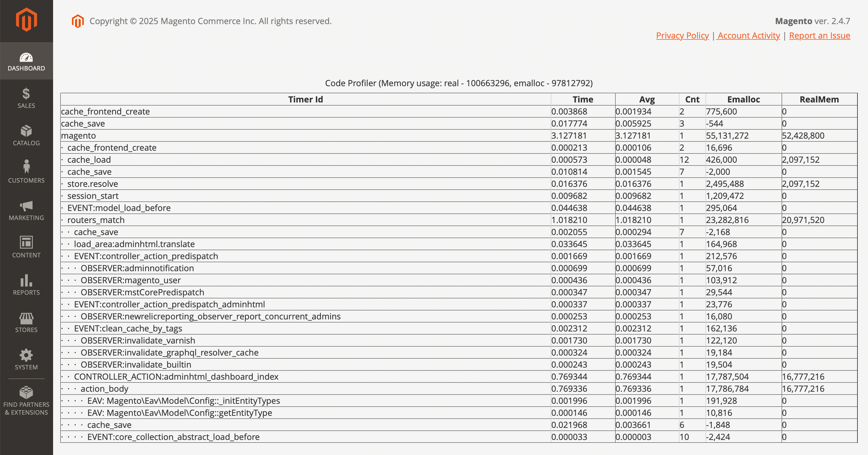The image size is (868, 455).
Task: Click the small Magento logo beside copyright
Action: tap(78, 21)
